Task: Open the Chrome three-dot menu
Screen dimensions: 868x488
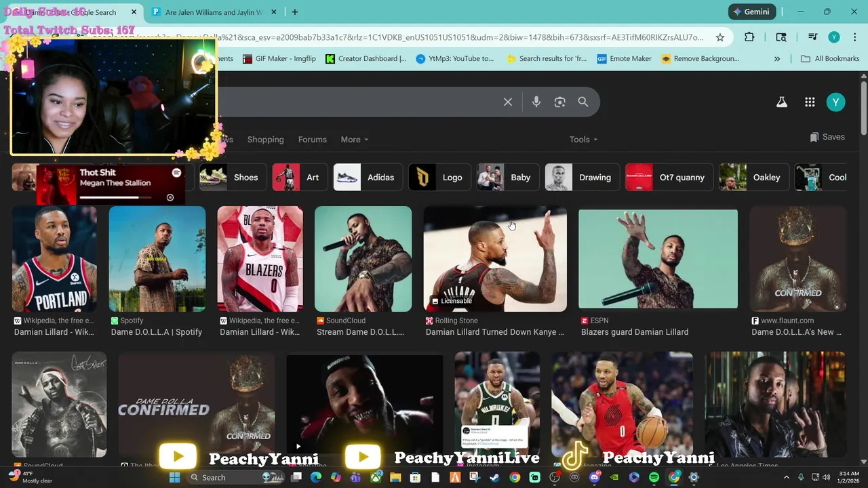Action: (854, 37)
